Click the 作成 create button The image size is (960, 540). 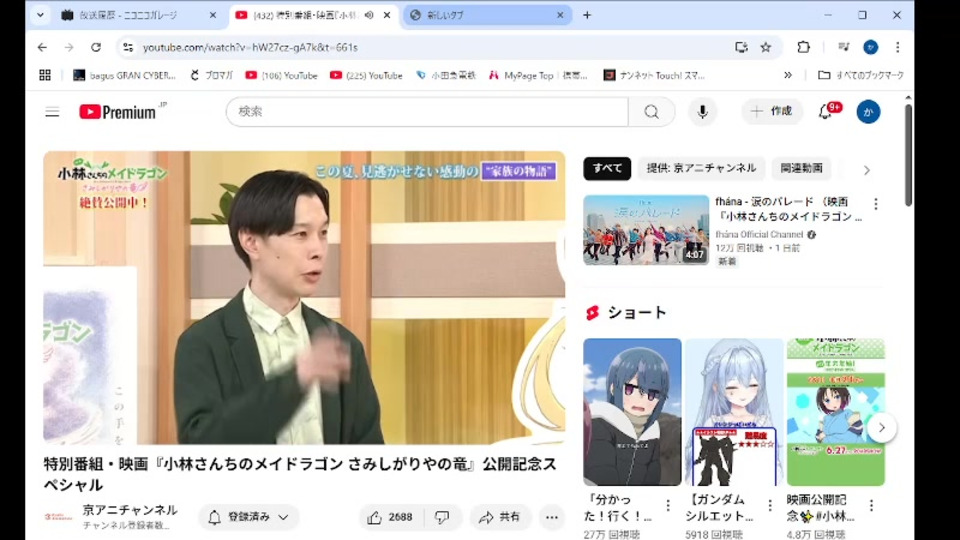click(x=771, y=111)
